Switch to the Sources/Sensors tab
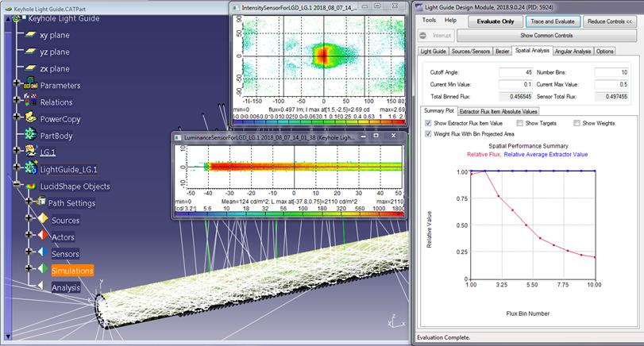This screenshot has width=644, height=346. click(471, 52)
